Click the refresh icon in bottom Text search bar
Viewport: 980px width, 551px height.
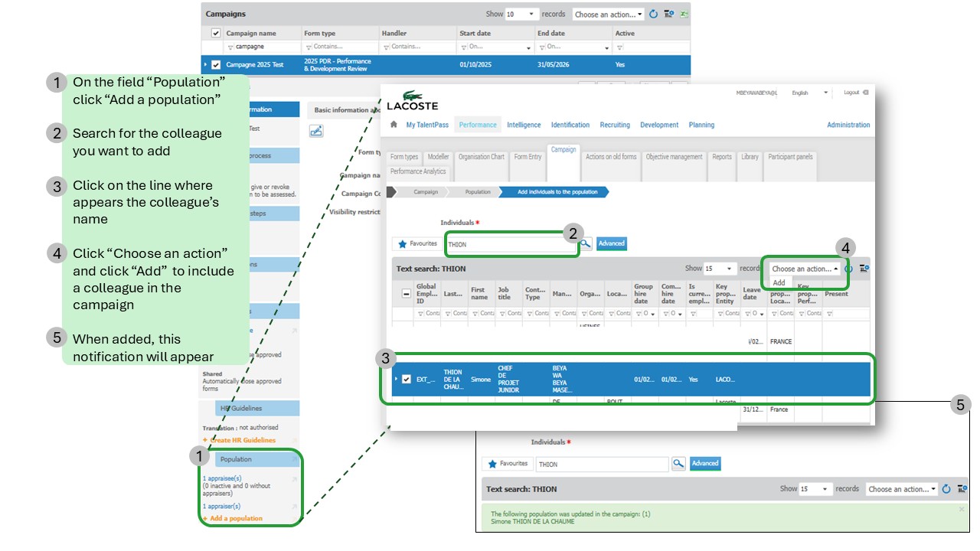[946, 489]
